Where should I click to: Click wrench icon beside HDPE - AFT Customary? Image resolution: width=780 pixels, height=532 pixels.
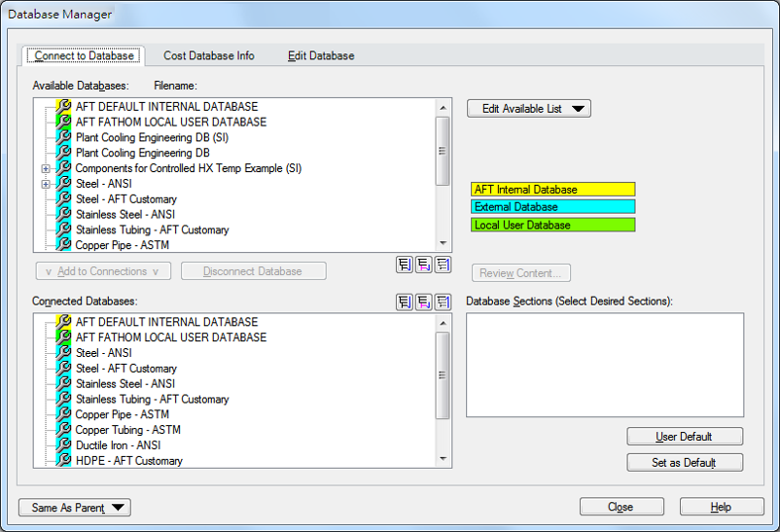[63, 461]
